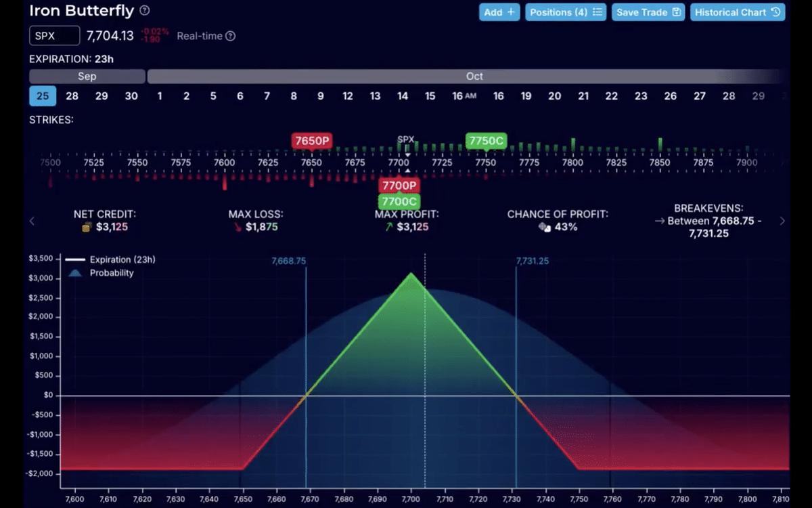Click the Net Credit $3,125 value
This screenshot has width=812, height=508.
coord(112,227)
